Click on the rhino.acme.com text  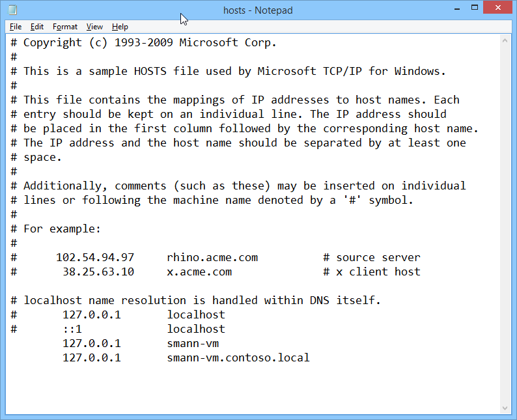point(212,257)
